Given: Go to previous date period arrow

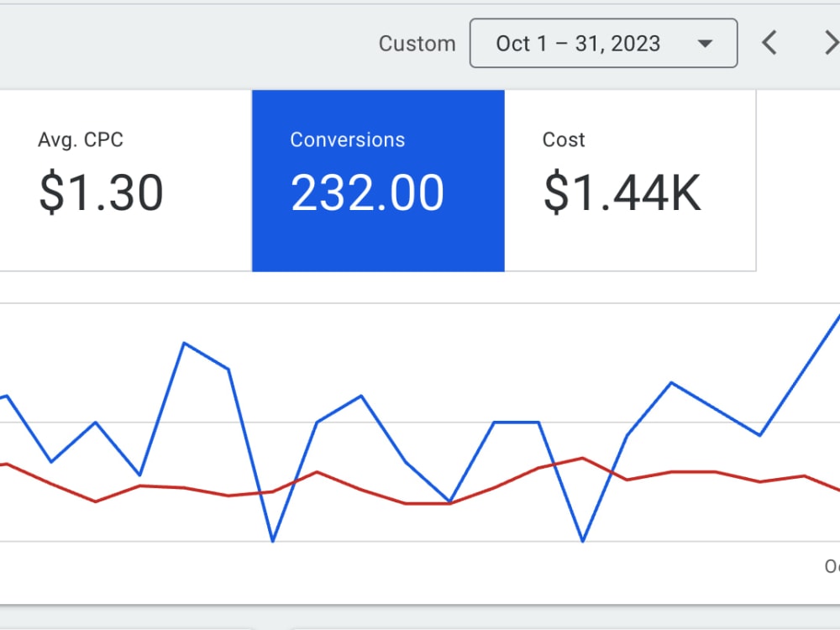Looking at the screenshot, I should [x=769, y=43].
